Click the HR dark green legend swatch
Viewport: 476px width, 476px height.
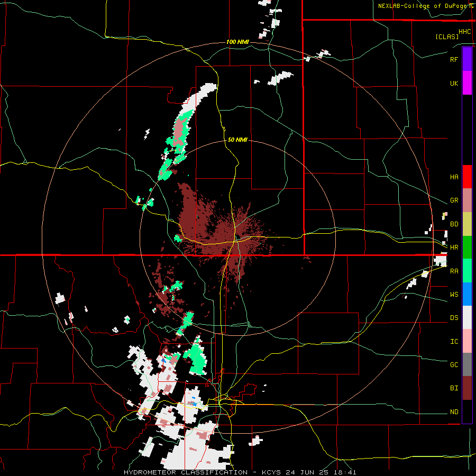(x=467, y=247)
